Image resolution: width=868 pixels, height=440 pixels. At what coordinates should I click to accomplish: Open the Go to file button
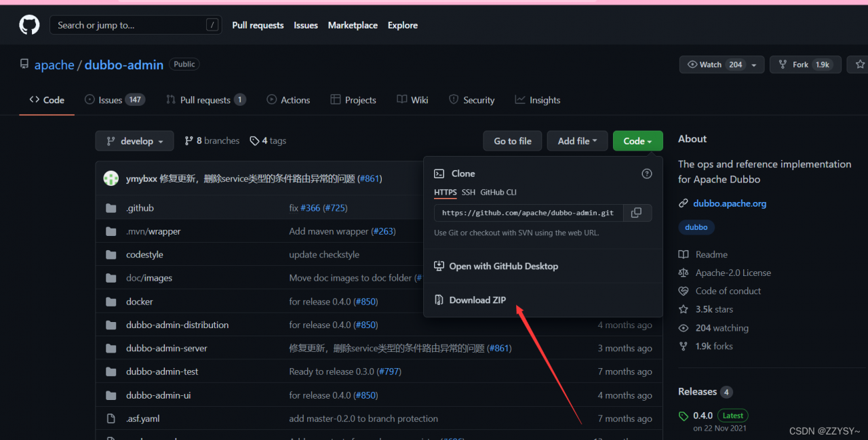(513, 141)
